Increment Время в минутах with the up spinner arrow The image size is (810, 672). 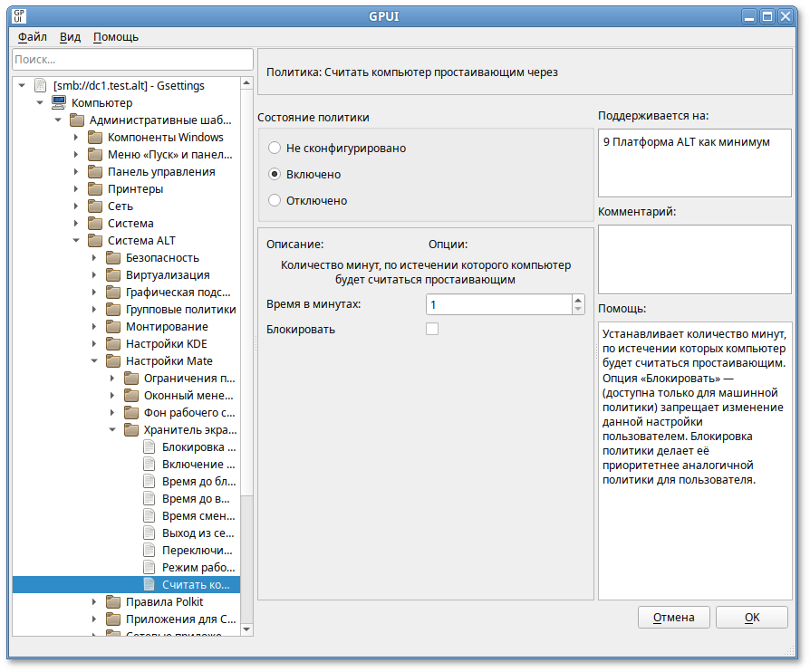(578, 300)
